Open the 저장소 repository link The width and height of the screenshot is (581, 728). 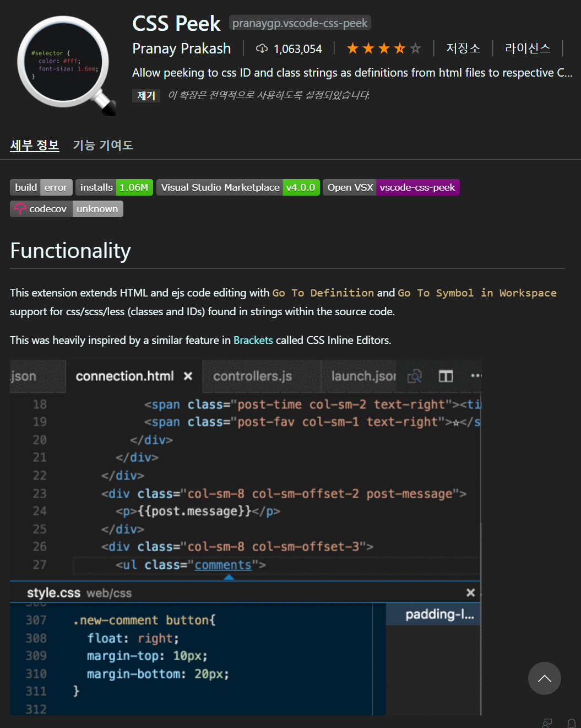tap(463, 48)
